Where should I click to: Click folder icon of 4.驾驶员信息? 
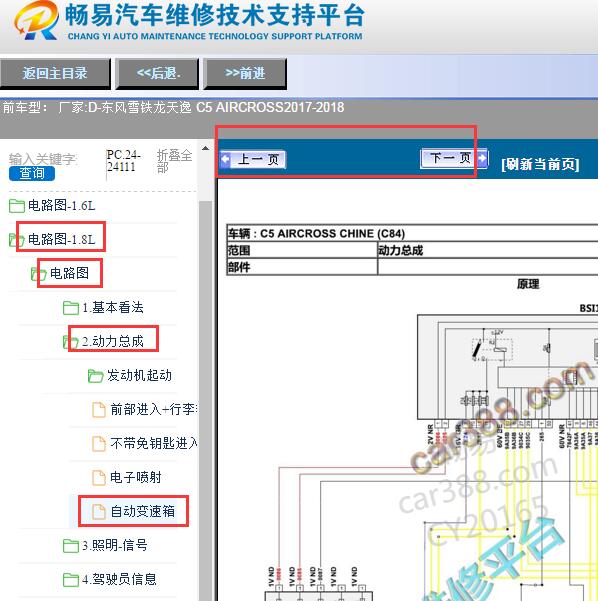(71, 580)
